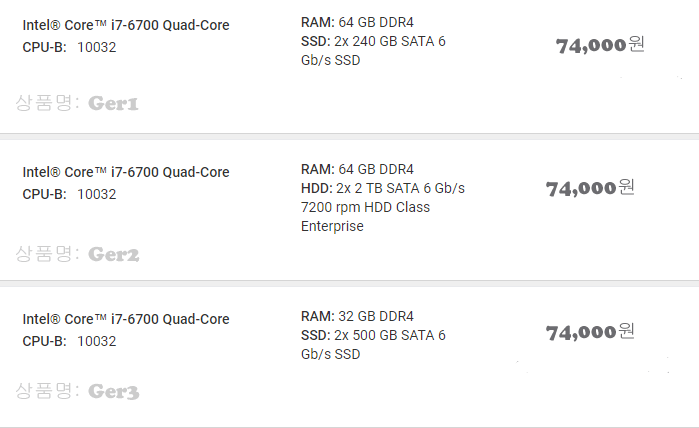Click the divider between Ger2 and Ger3 listings
This screenshot has width=699, height=428.
click(349, 284)
